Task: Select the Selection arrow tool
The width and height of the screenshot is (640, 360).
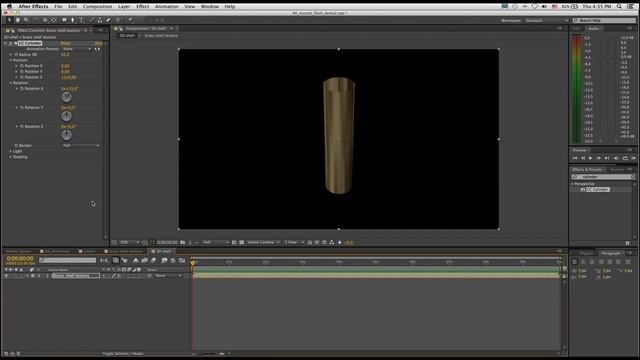Action: 9,20
